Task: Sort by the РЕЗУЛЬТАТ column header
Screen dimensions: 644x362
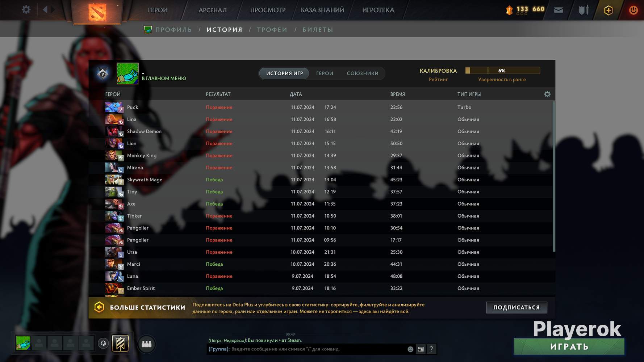Action: pyautogui.click(x=218, y=94)
